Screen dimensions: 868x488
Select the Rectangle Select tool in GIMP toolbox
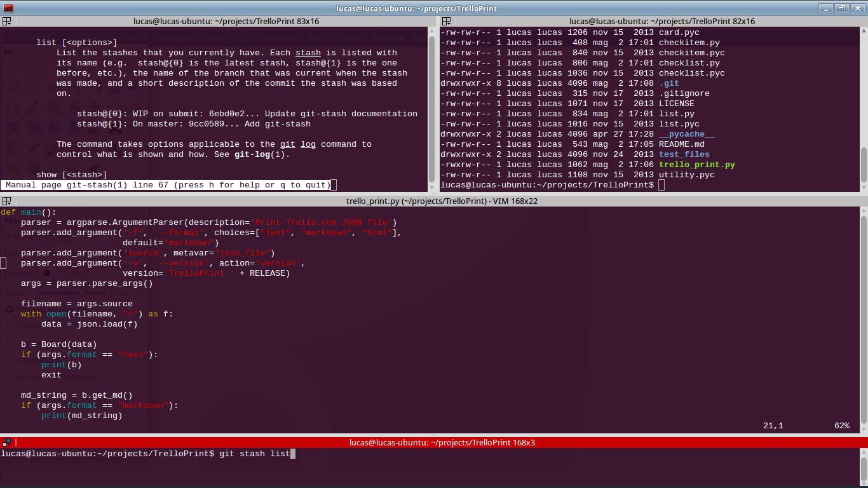pyautogui.click(x=14, y=87)
